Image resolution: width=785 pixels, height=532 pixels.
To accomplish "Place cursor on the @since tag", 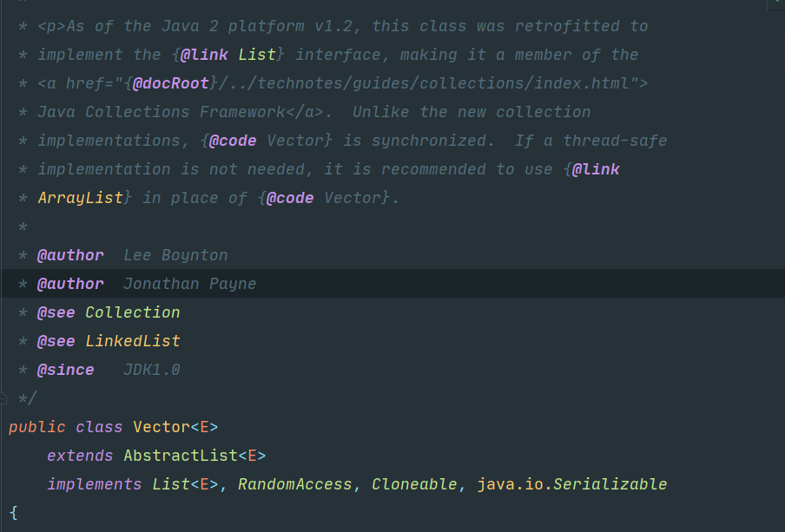I will [66, 370].
